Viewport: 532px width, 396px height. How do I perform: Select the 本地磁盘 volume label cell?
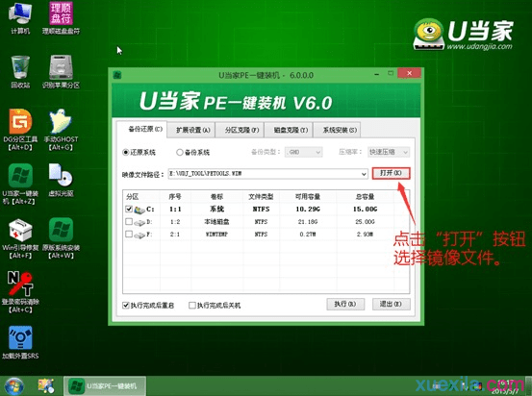click(216, 222)
